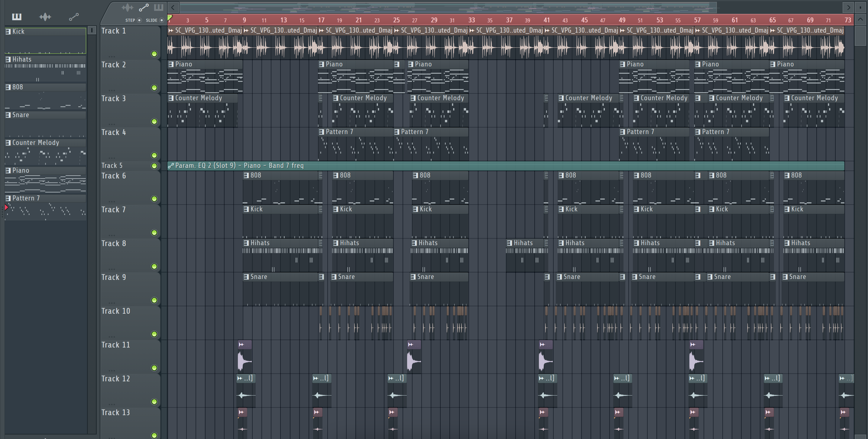Open menu of 808 clip at bar 9
Screen dimensions: 868x439
click(246, 175)
